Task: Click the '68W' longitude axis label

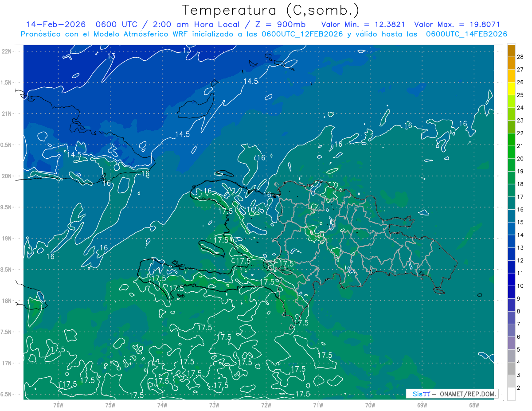Action: 474,405
